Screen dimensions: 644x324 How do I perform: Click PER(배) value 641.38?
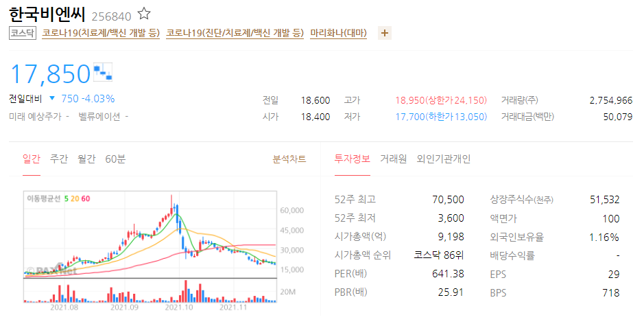click(x=448, y=274)
